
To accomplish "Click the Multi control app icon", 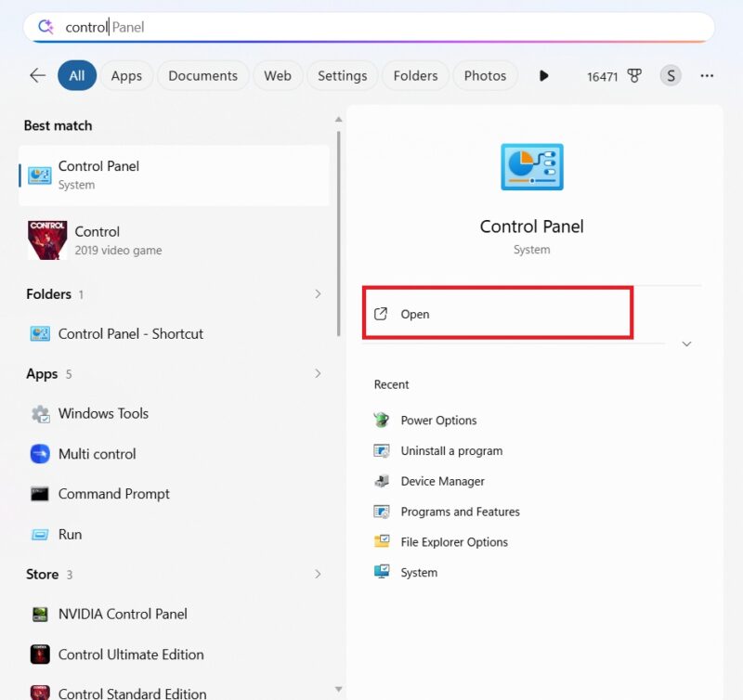I will pos(40,454).
